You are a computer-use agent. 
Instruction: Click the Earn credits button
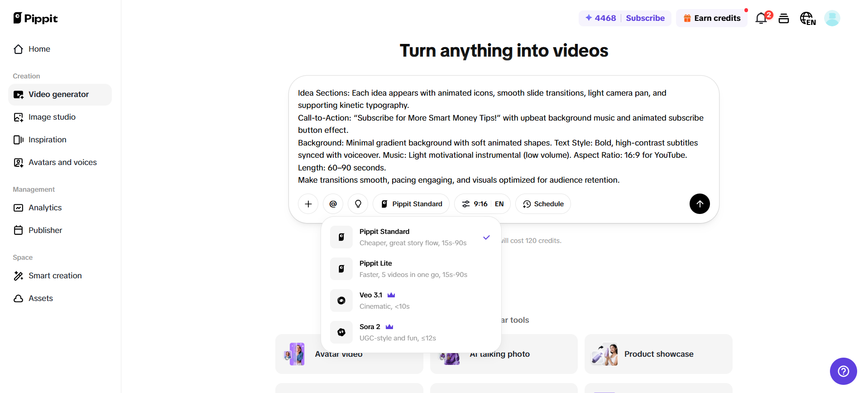point(712,18)
